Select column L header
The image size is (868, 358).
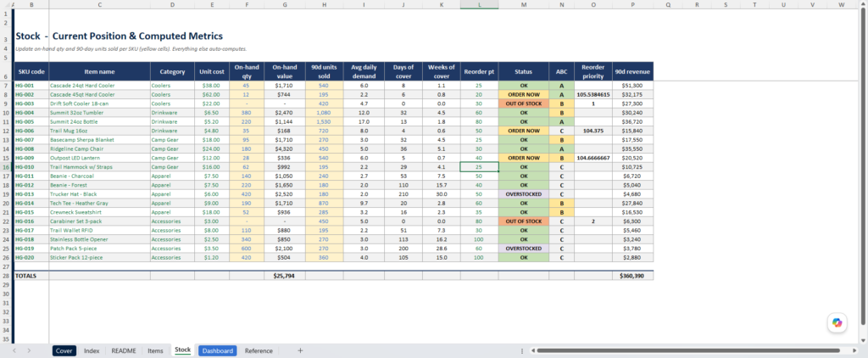click(480, 4)
